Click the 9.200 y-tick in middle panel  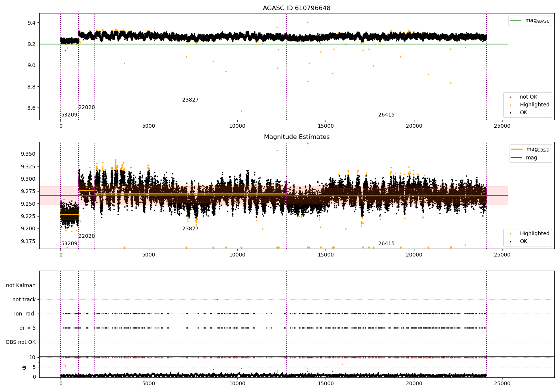pyautogui.click(x=28, y=229)
